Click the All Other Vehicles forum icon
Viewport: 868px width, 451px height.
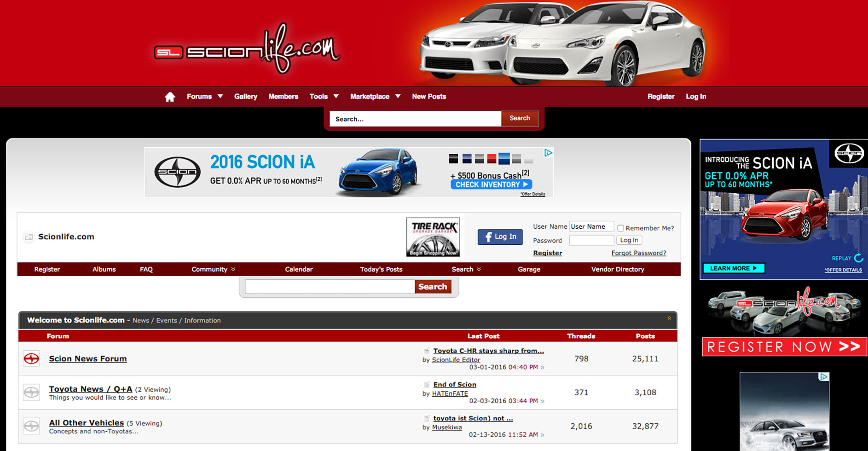[x=31, y=426]
